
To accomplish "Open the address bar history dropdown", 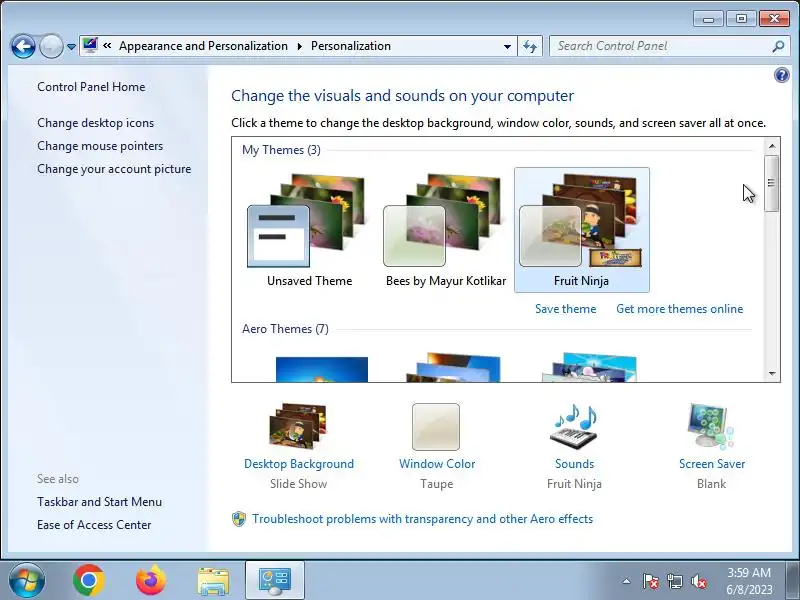I will pos(507,46).
